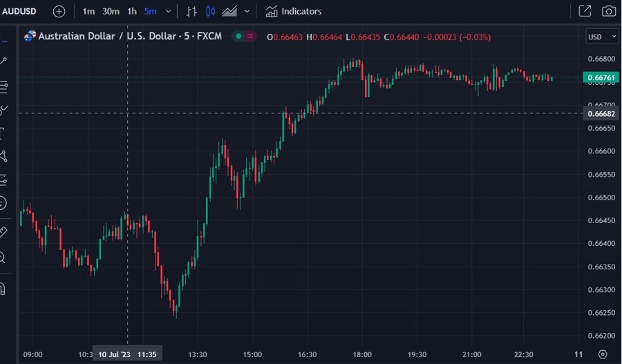Open the Indicators menu
Screen dimensions: 622x364
pyautogui.click(x=294, y=12)
